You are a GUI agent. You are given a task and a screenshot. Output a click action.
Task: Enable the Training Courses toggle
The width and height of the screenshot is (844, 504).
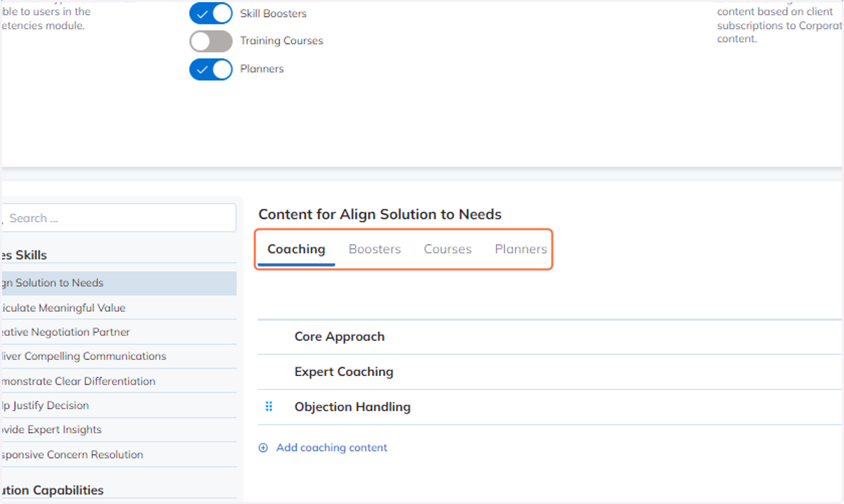pos(210,41)
